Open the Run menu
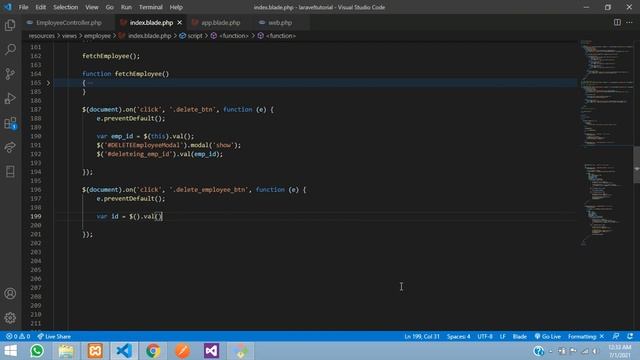The image size is (640, 360). [126, 7]
